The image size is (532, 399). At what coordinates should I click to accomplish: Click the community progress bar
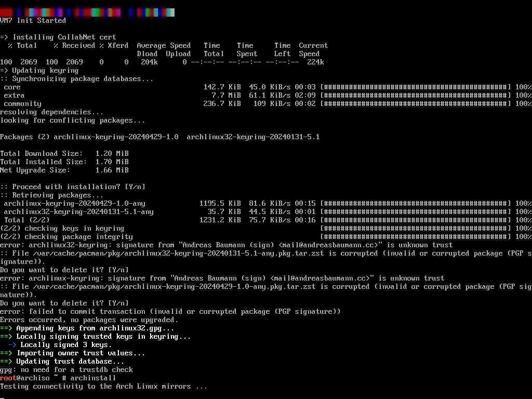(416, 104)
